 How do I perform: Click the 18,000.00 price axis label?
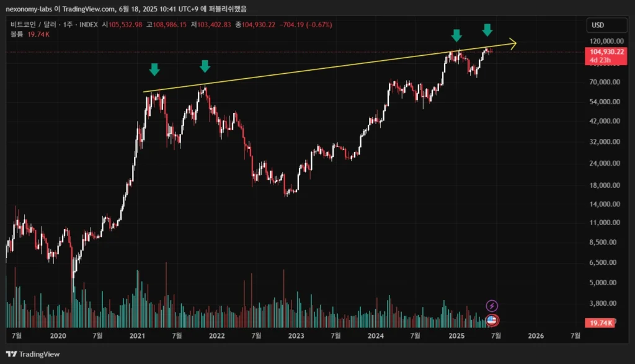pos(605,185)
